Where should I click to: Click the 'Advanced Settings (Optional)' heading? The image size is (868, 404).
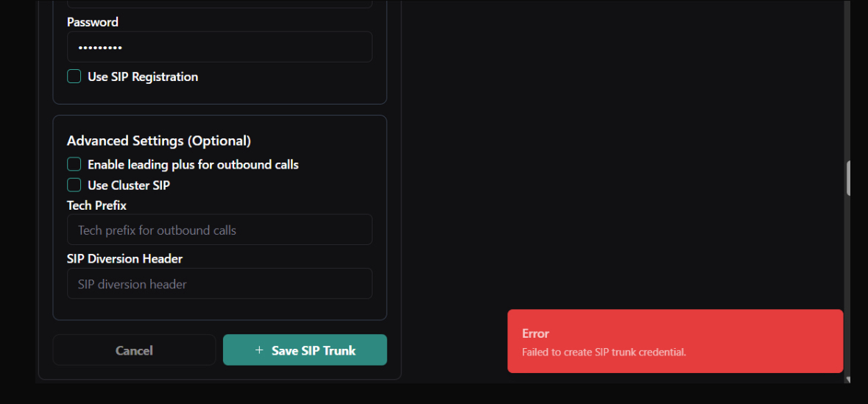click(159, 141)
